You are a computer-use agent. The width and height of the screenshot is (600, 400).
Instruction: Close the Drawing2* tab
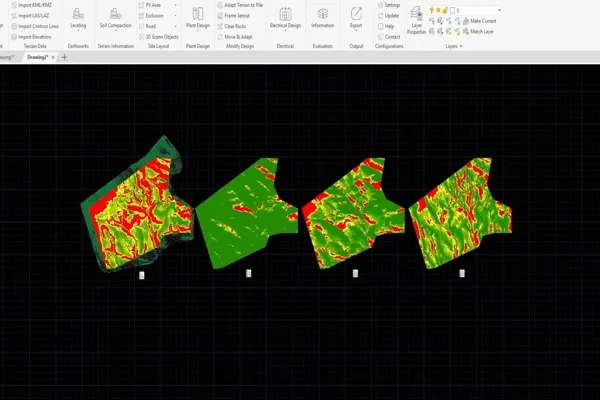pos(53,57)
